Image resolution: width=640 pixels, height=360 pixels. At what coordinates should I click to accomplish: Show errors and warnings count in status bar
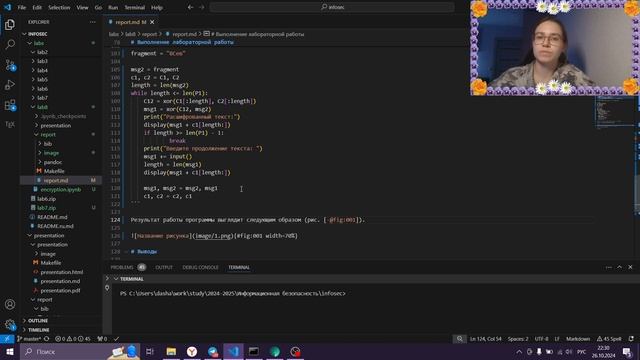pos(73,339)
